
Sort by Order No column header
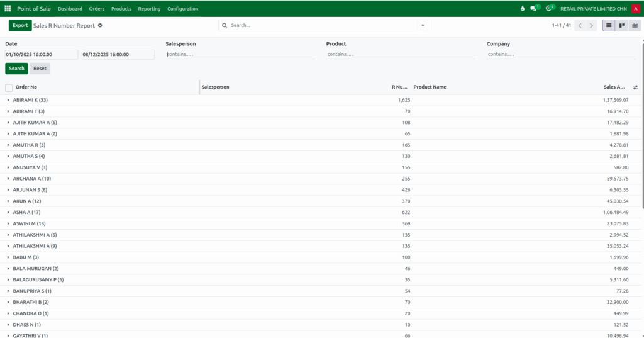(x=26, y=87)
